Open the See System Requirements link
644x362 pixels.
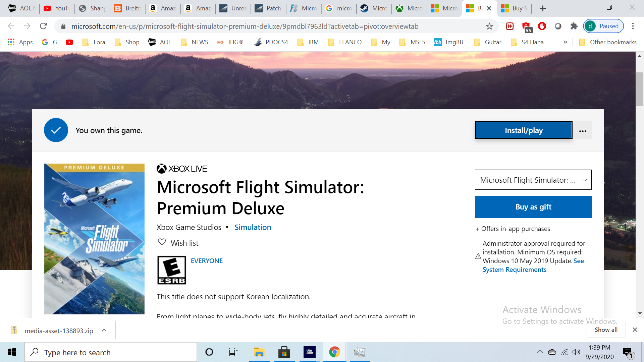pyautogui.click(x=533, y=265)
